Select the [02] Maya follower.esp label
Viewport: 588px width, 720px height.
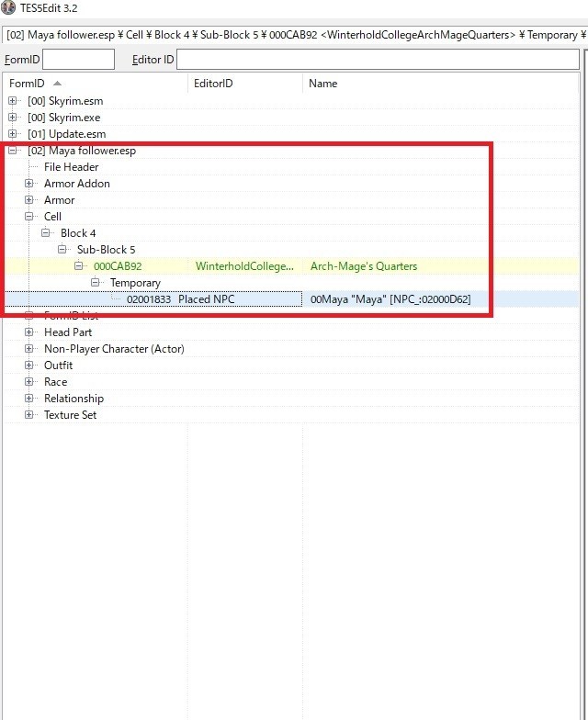(x=82, y=151)
